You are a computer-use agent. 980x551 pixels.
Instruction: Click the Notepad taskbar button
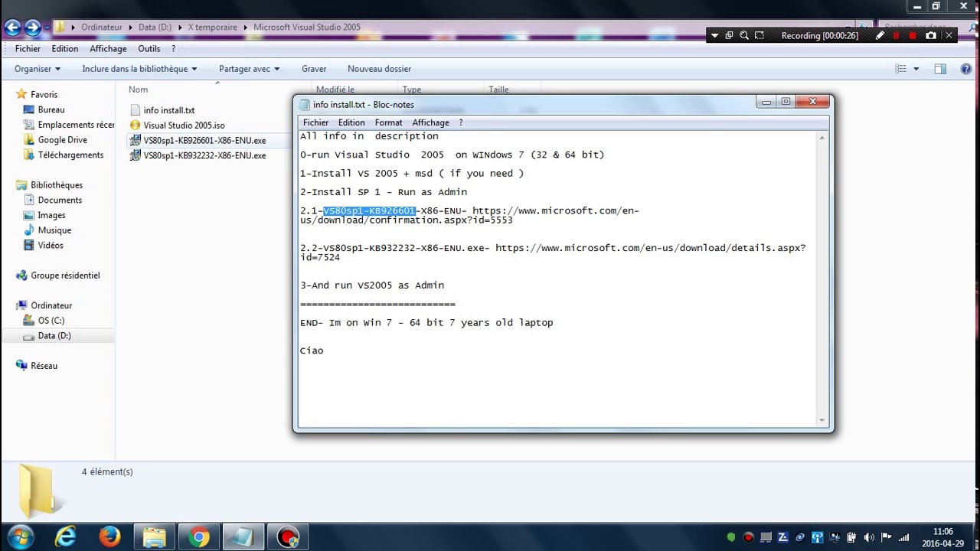pos(243,536)
